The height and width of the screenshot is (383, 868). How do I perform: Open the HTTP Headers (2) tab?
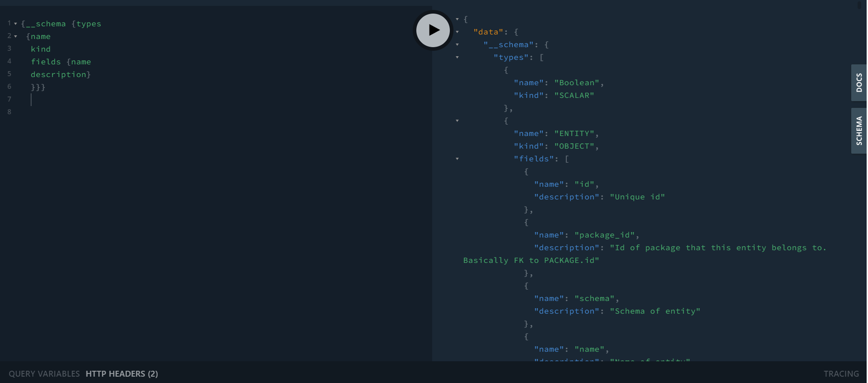(x=121, y=373)
